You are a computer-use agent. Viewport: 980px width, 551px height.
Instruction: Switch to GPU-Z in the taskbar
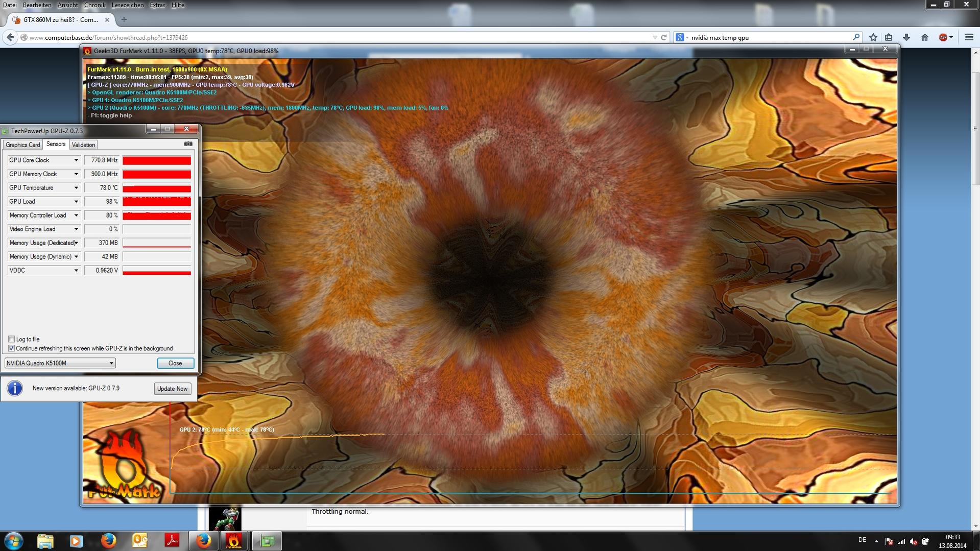tap(267, 541)
